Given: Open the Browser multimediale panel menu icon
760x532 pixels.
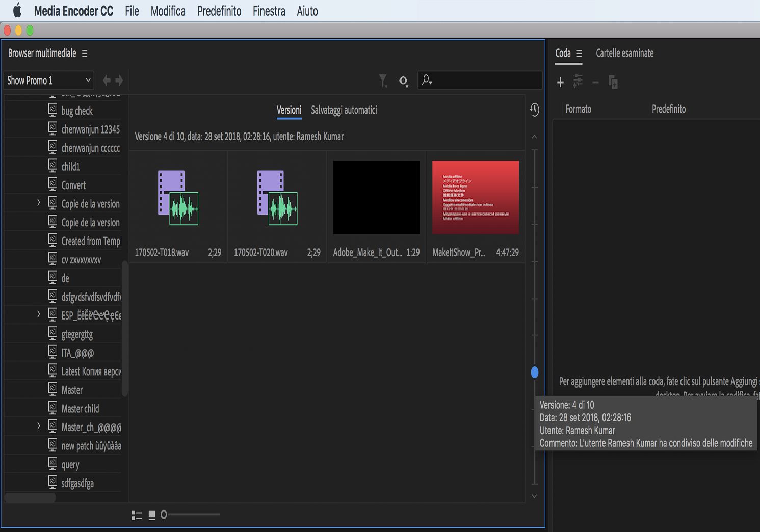Looking at the screenshot, I should point(85,53).
